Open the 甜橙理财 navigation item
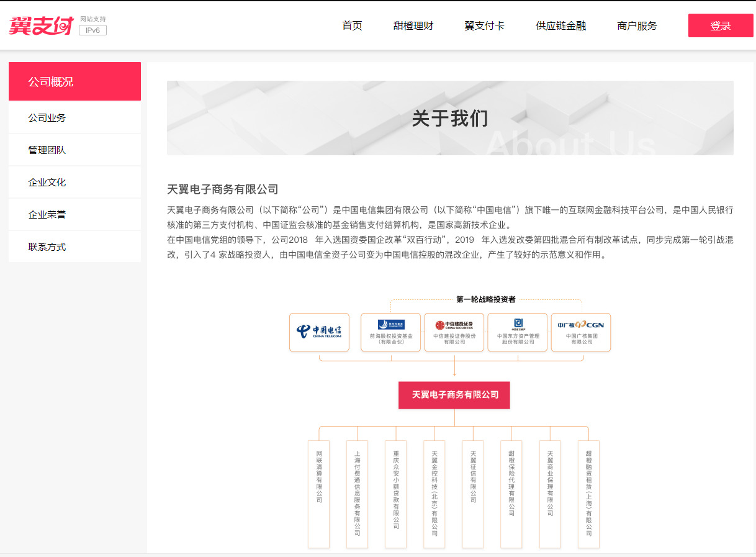Screen dimensions: 756x557 coord(413,25)
